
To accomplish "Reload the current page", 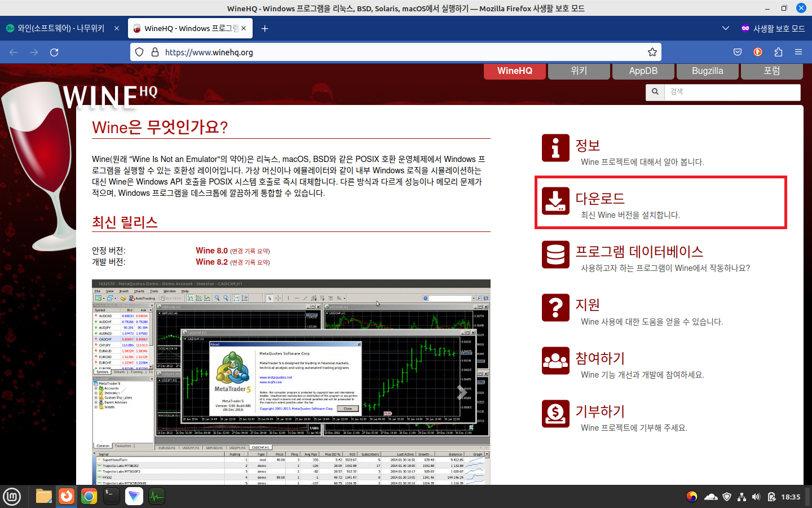I will coord(54,52).
